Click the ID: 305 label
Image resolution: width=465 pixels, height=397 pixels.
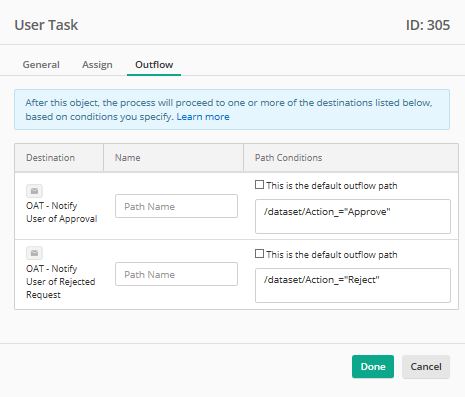428,25
